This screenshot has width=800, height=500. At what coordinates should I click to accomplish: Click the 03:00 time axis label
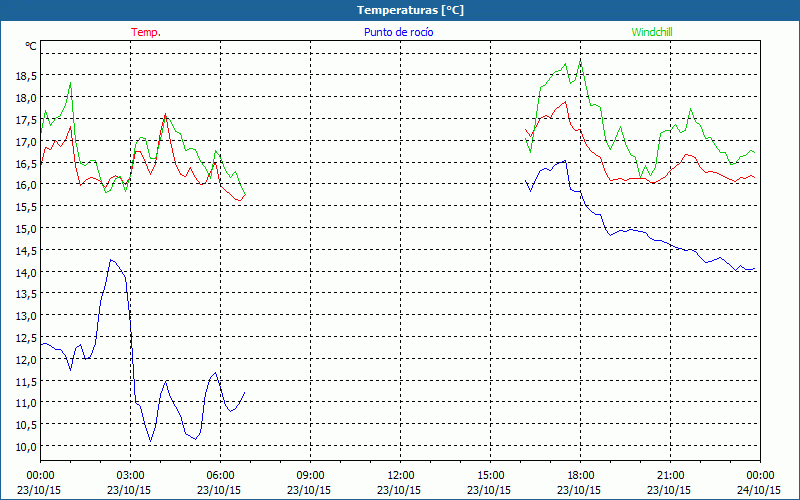pos(130,476)
